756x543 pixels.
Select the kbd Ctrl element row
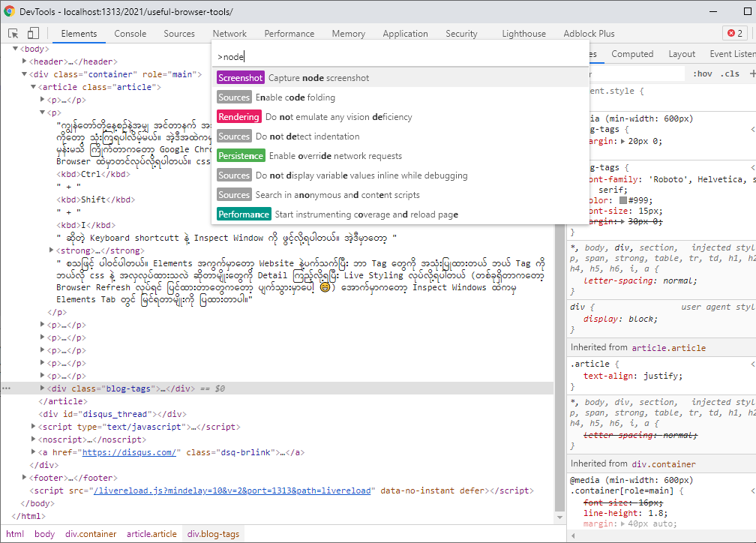coord(93,174)
